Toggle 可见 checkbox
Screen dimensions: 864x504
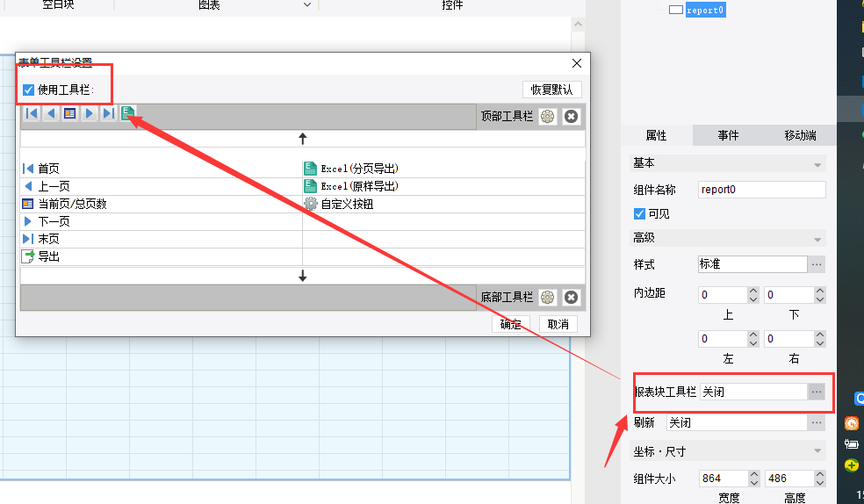(x=639, y=213)
